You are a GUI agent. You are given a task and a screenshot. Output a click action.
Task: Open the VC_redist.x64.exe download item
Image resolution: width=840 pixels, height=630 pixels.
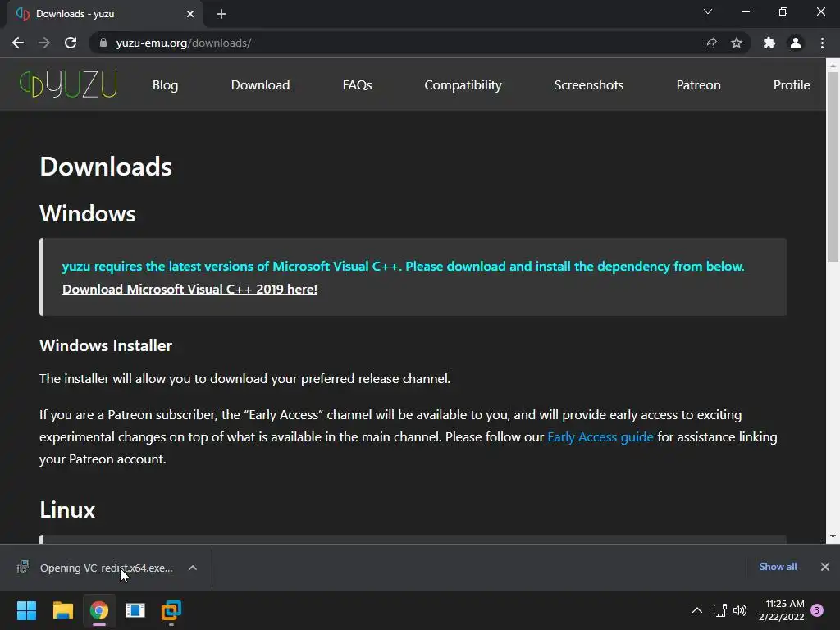click(106, 568)
